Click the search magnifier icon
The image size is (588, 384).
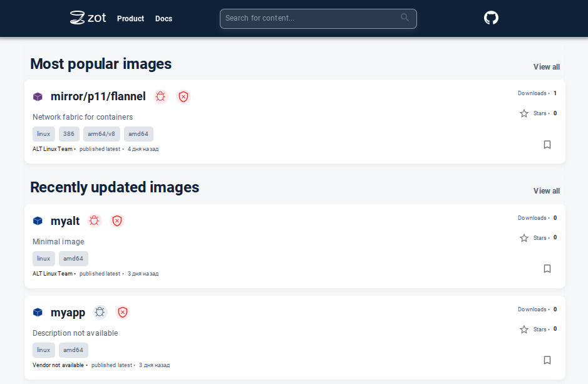[405, 18]
